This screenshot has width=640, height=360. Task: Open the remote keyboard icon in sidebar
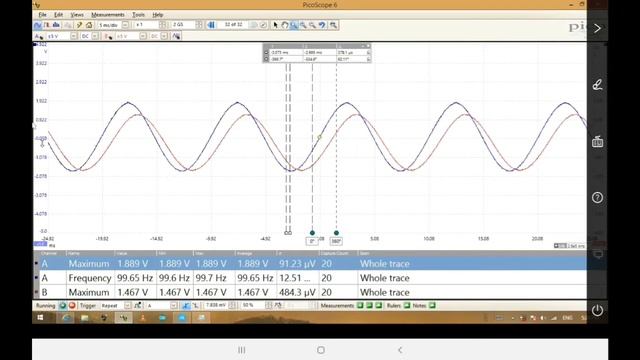(x=597, y=141)
